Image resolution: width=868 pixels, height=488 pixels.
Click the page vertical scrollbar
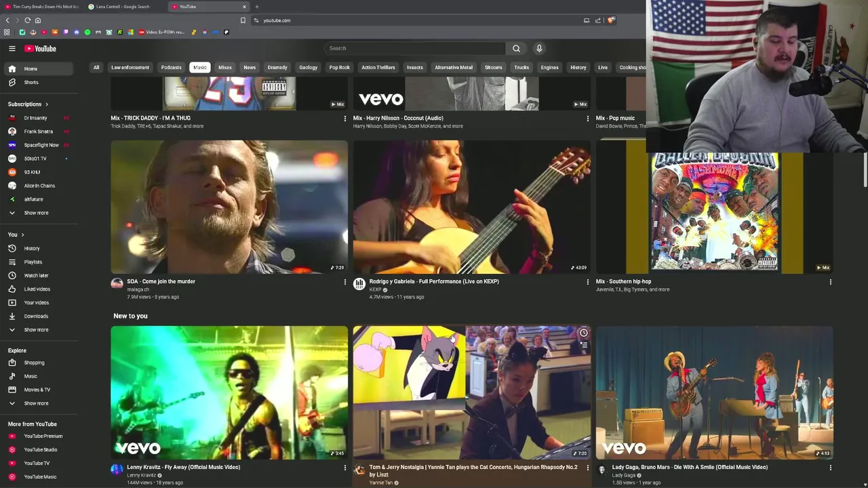[865, 169]
